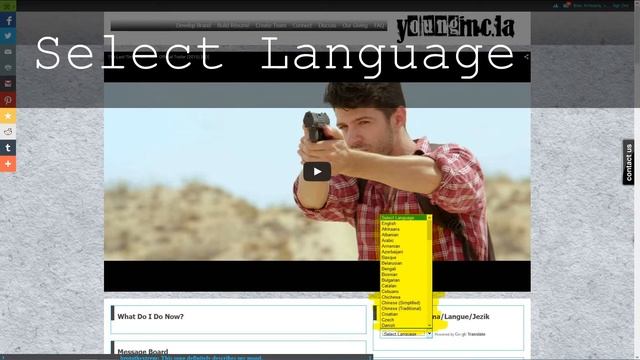Screen dimensions: 640x360
Task: Open Build Resume navigation menu item
Action: [233, 25]
